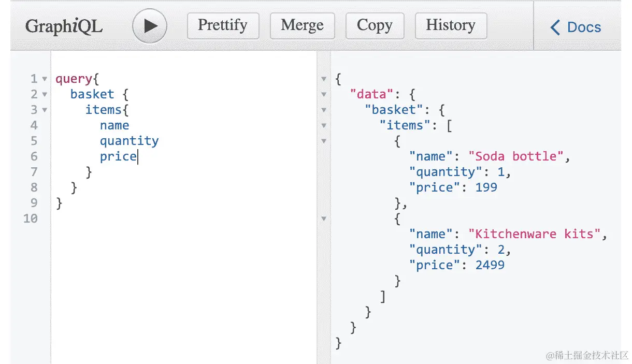Click the "Soda bottle" value in the results
The width and height of the screenshot is (632, 364).
coord(516,156)
